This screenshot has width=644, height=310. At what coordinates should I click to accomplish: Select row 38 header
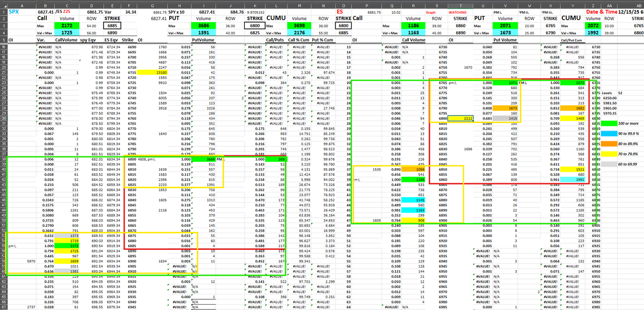(x=3, y=160)
